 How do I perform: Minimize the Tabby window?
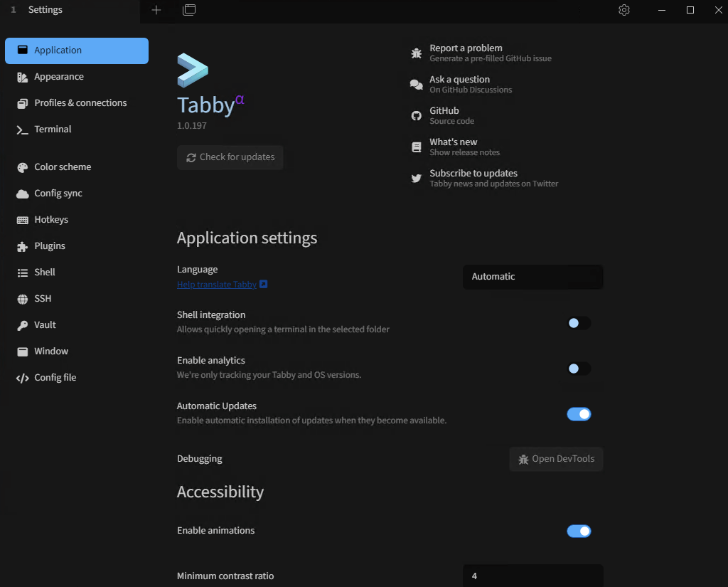[x=662, y=10]
